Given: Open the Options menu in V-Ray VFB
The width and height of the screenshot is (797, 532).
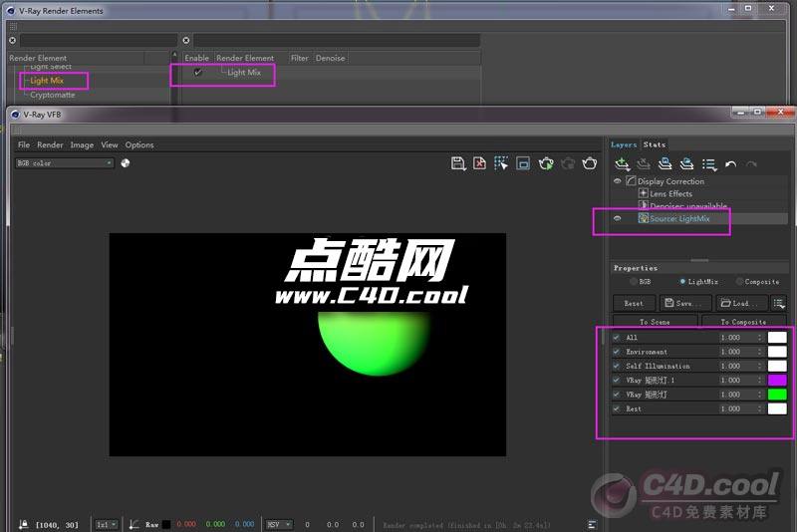Looking at the screenshot, I should (139, 144).
